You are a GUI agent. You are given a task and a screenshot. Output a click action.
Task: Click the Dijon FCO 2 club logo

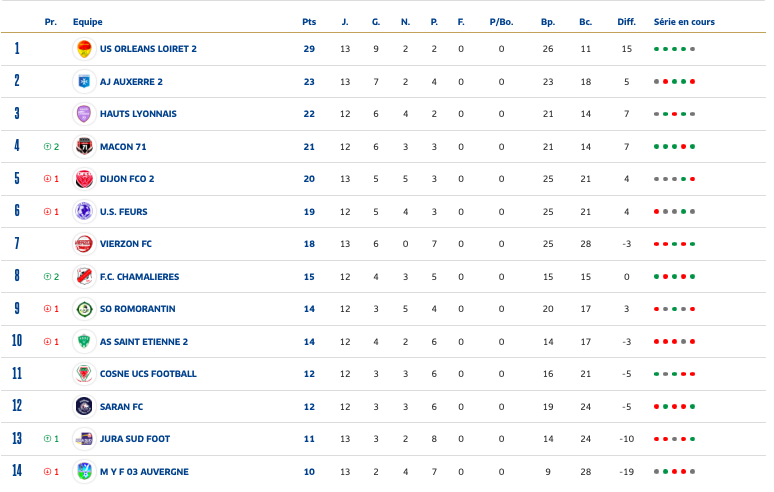click(x=83, y=179)
